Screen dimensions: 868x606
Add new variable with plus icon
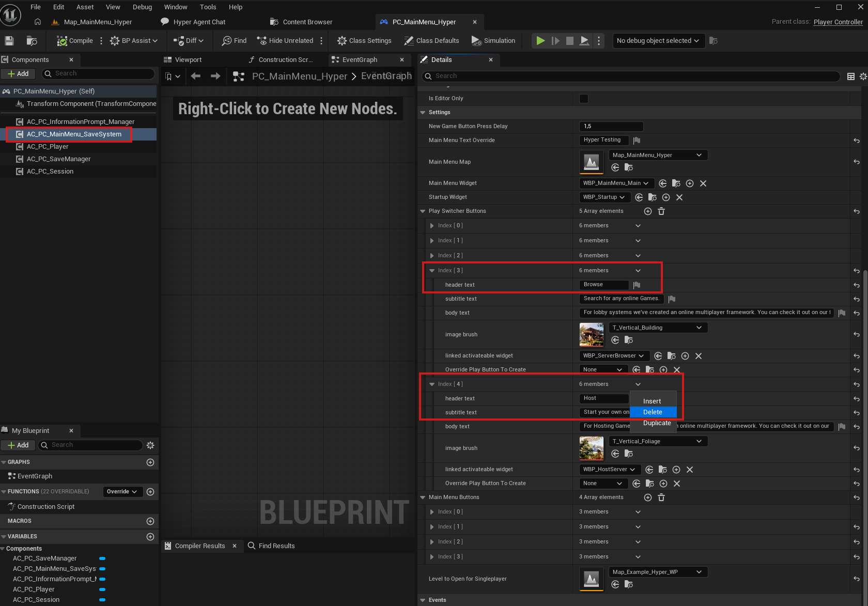150,537
